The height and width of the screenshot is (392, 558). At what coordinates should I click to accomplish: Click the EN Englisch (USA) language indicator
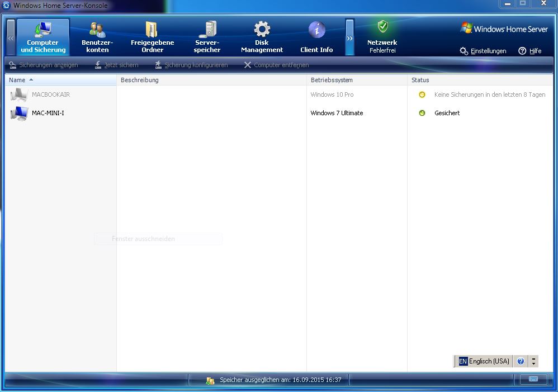click(484, 361)
